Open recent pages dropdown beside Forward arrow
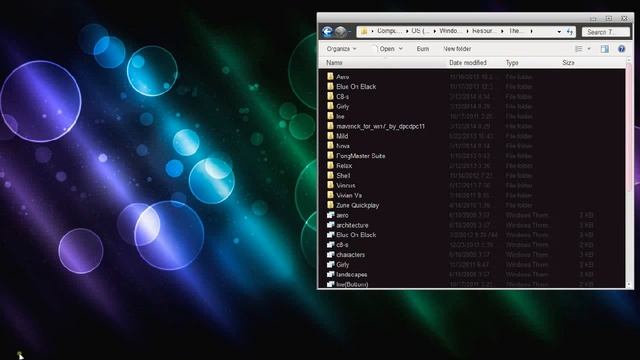The width and height of the screenshot is (640, 360). 350,31
